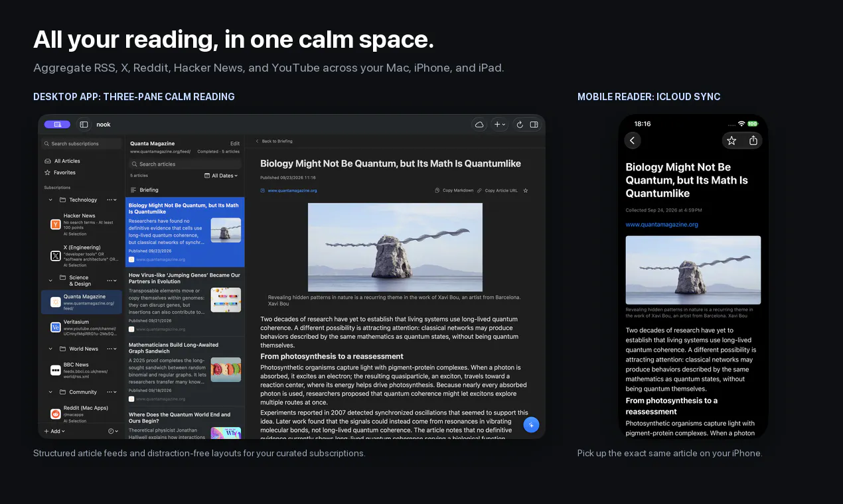The height and width of the screenshot is (504, 843).
Task: Click the X logo feed icon
Action: (56, 255)
